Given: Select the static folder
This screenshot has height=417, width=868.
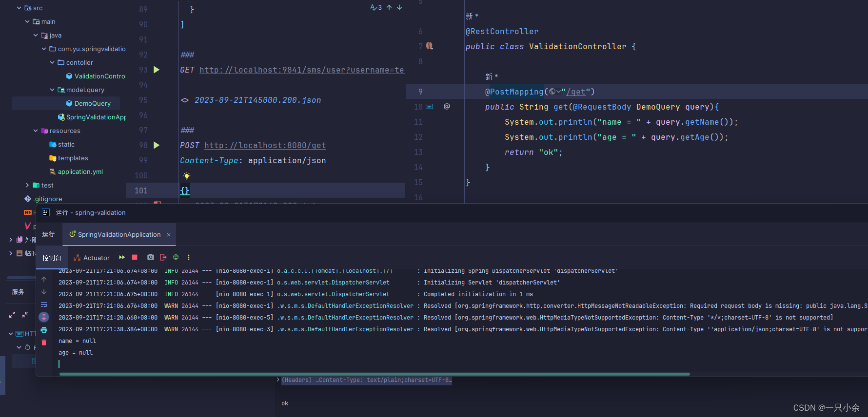Looking at the screenshot, I should [62, 144].
